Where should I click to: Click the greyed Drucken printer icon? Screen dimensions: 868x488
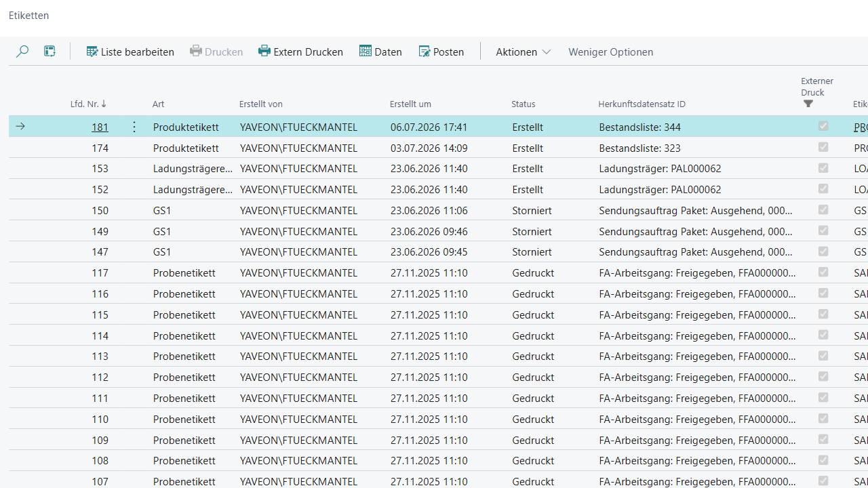pos(196,52)
